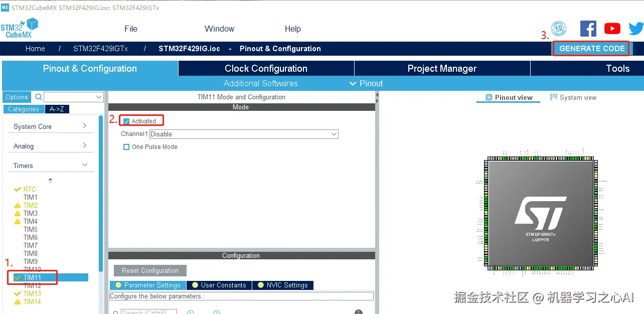Click the green check beside RTC
This screenshot has width=644, height=314.
[18, 189]
